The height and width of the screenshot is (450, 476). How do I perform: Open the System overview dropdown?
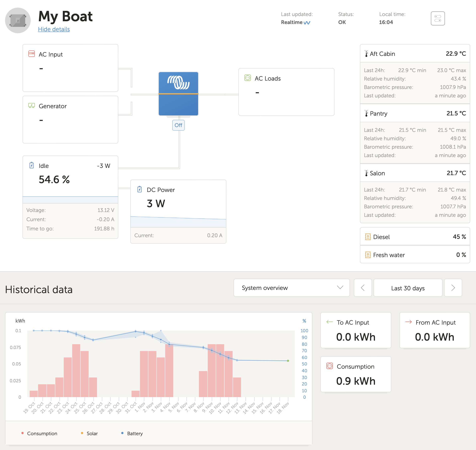[x=291, y=288]
